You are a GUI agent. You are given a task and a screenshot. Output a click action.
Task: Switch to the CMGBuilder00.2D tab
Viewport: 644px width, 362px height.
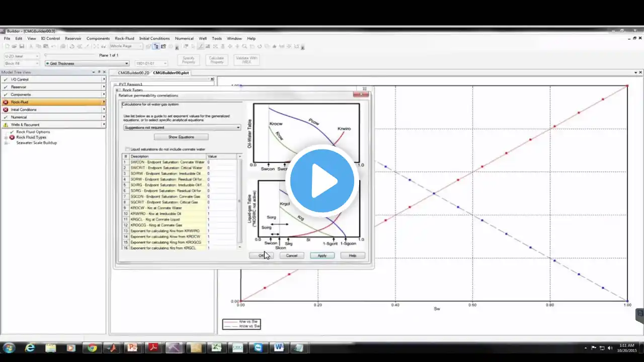point(133,72)
